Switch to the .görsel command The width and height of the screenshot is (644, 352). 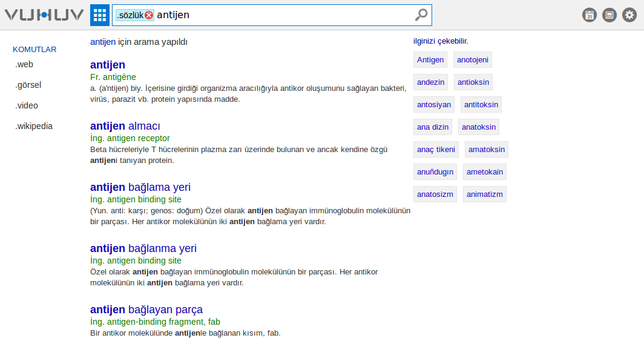[x=28, y=85]
